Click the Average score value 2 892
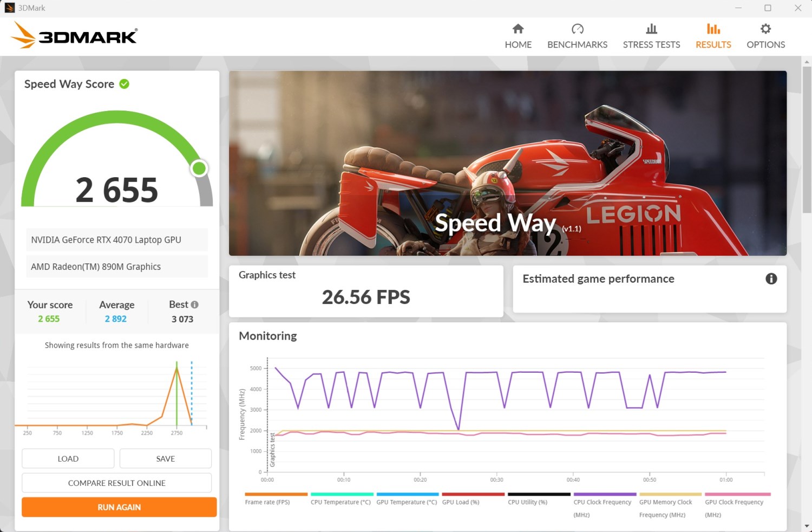 point(116,319)
